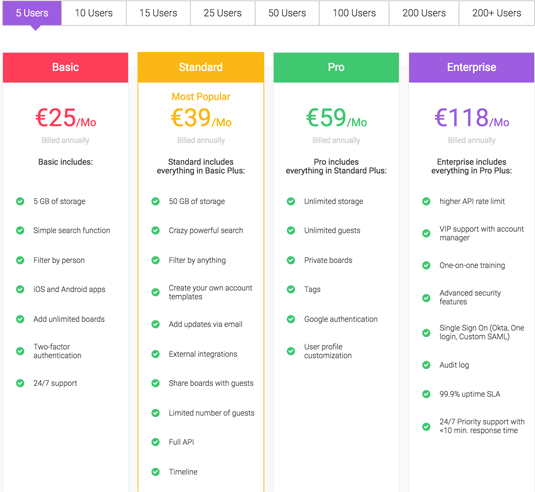
Task: Choose the yellow Standard plan header
Action: [201, 67]
